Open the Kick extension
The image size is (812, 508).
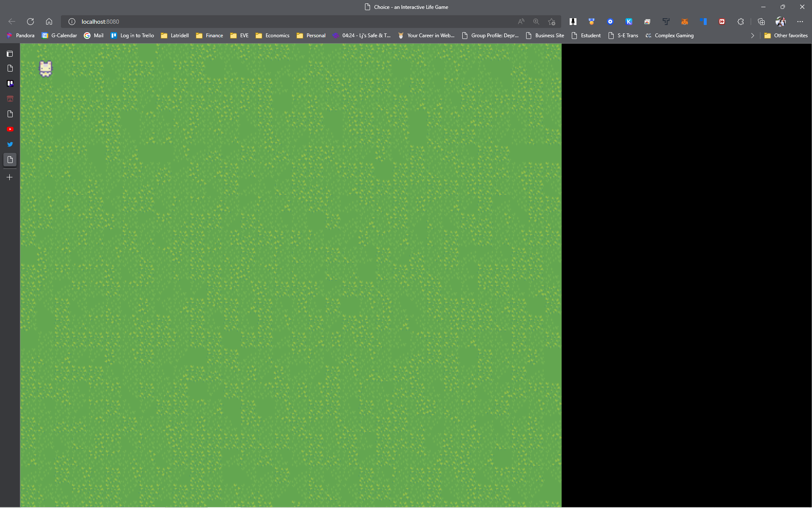coord(630,21)
